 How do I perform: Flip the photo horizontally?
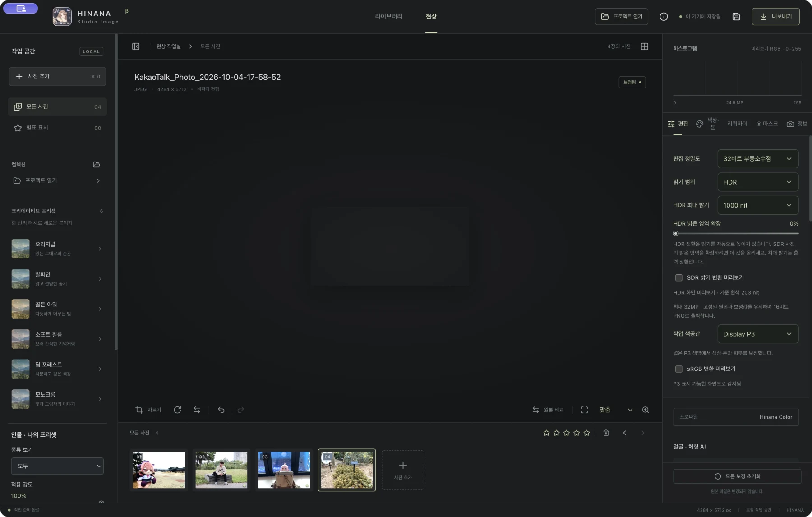point(197,410)
